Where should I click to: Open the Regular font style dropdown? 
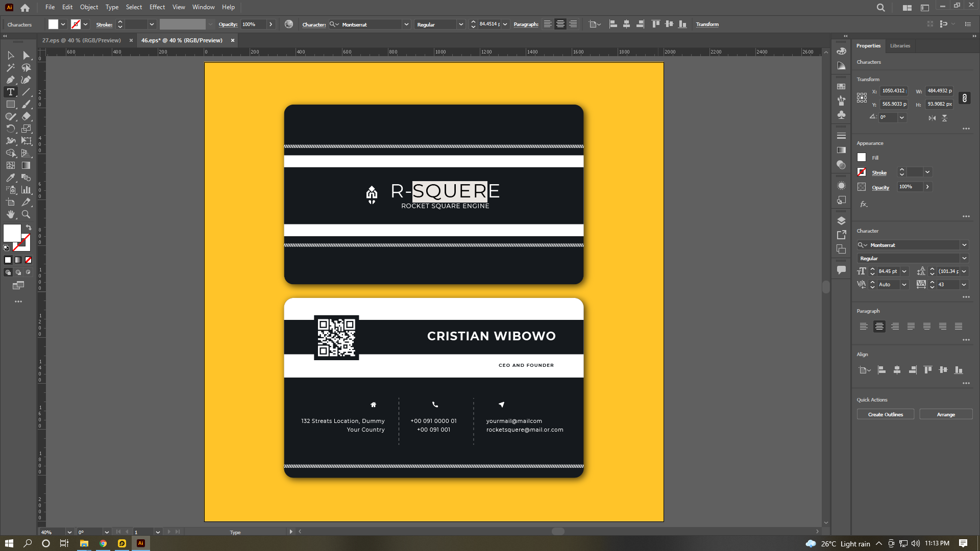(964, 258)
